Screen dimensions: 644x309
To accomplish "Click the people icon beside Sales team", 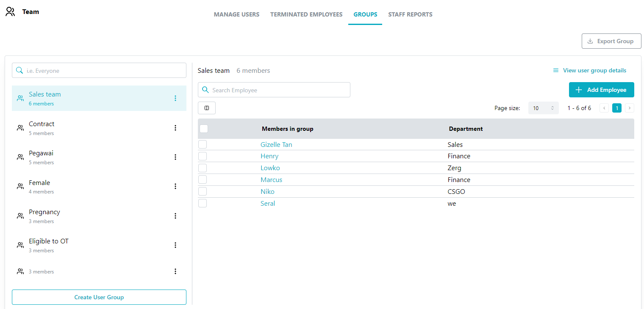I will pyautogui.click(x=20, y=98).
